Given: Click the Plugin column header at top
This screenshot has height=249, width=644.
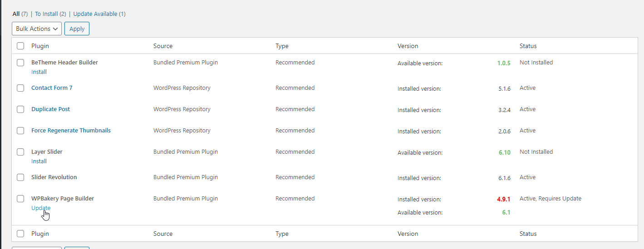Looking at the screenshot, I should click(x=40, y=46).
